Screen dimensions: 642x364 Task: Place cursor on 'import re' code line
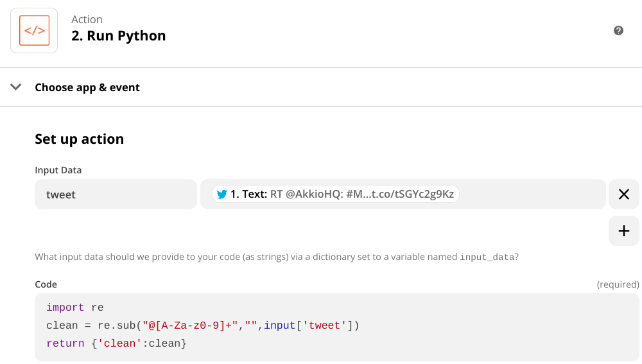[x=74, y=308]
